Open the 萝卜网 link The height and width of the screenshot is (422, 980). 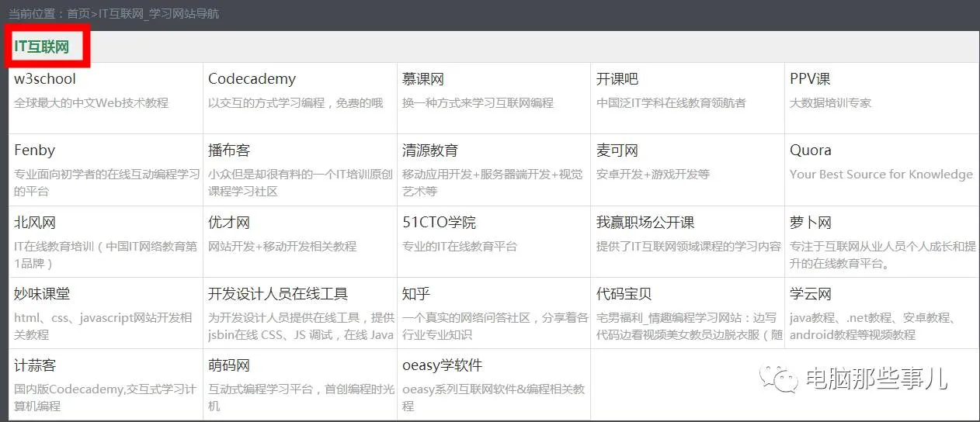click(x=811, y=222)
